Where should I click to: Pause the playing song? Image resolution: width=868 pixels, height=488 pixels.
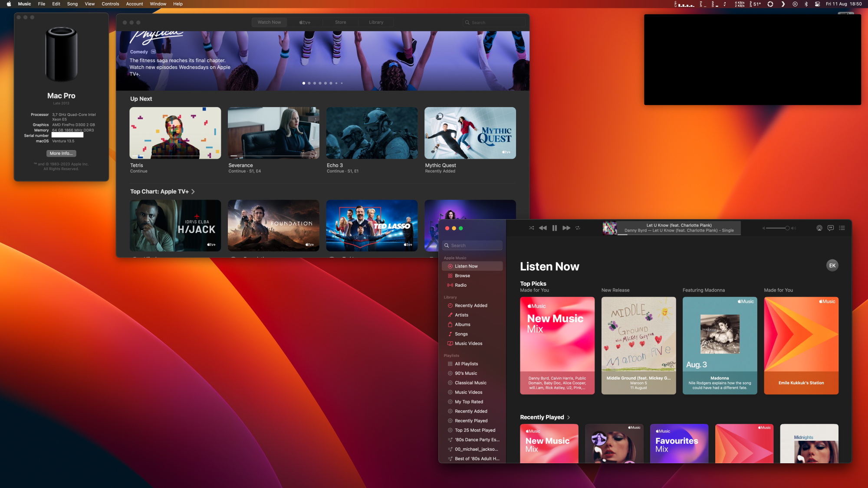pyautogui.click(x=554, y=228)
